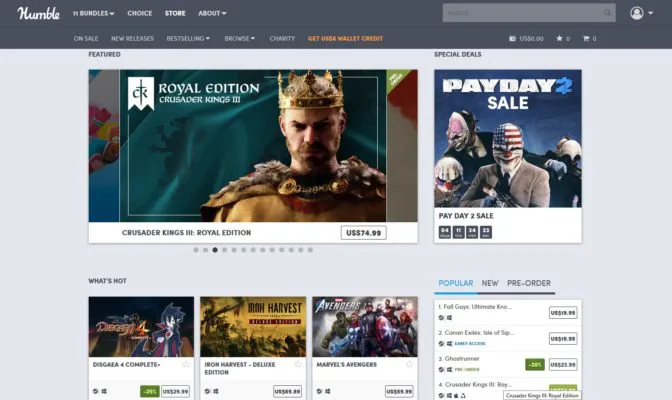
Task: Click Windows icon under Fall Guys entry
Action: click(449, 318)
